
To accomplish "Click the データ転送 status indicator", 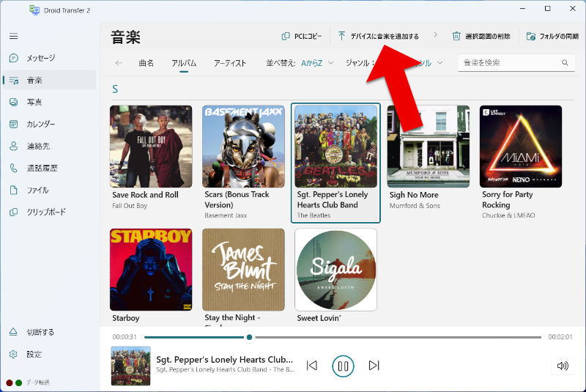I will click(x=28, y=382).
